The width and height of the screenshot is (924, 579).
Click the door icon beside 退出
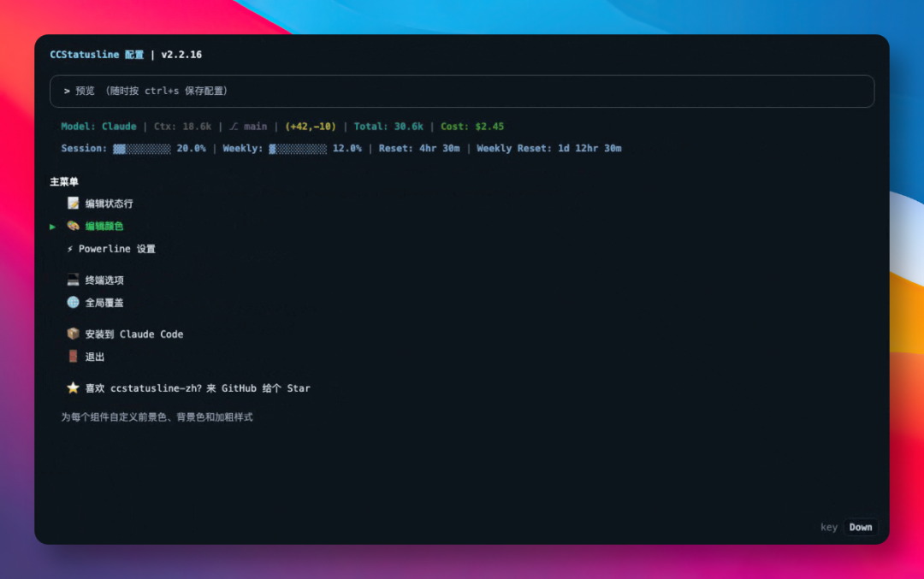pos(73,356)
